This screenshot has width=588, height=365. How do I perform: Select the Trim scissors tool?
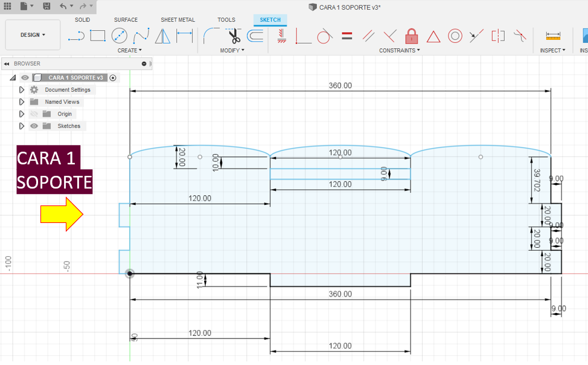point(234,36)
